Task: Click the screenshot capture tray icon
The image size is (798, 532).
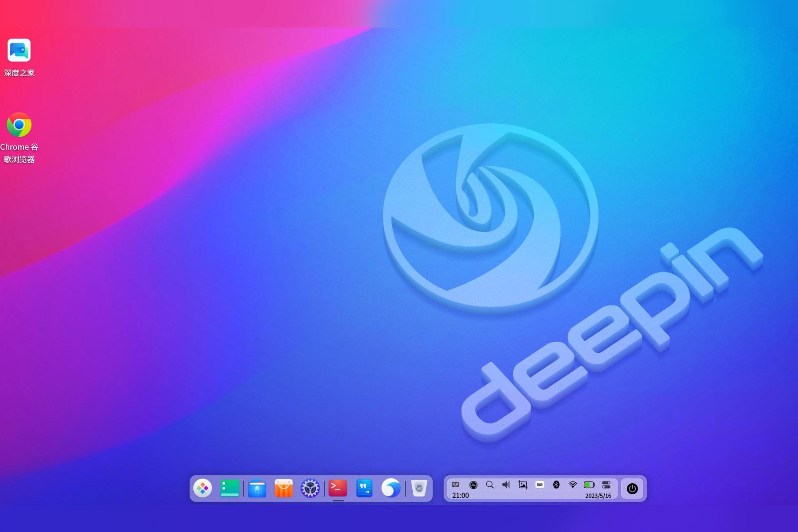Action: [523, 485]
